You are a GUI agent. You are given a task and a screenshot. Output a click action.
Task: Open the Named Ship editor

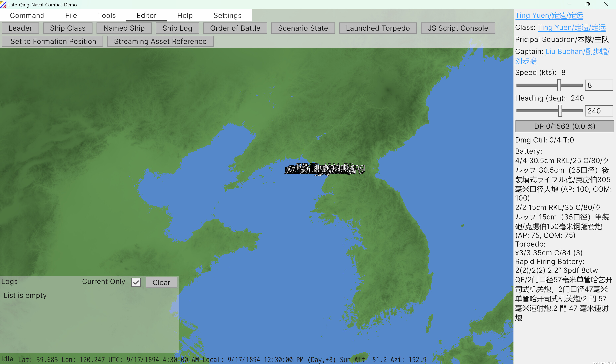point(124,28)
